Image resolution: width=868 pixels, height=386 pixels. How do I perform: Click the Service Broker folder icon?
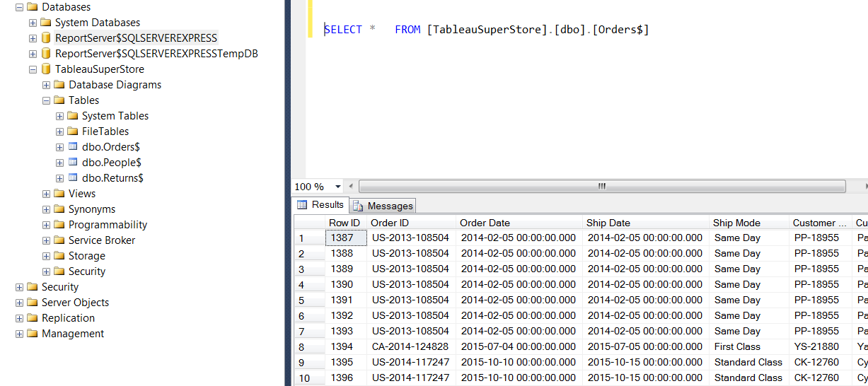click(x=59, y=240)
